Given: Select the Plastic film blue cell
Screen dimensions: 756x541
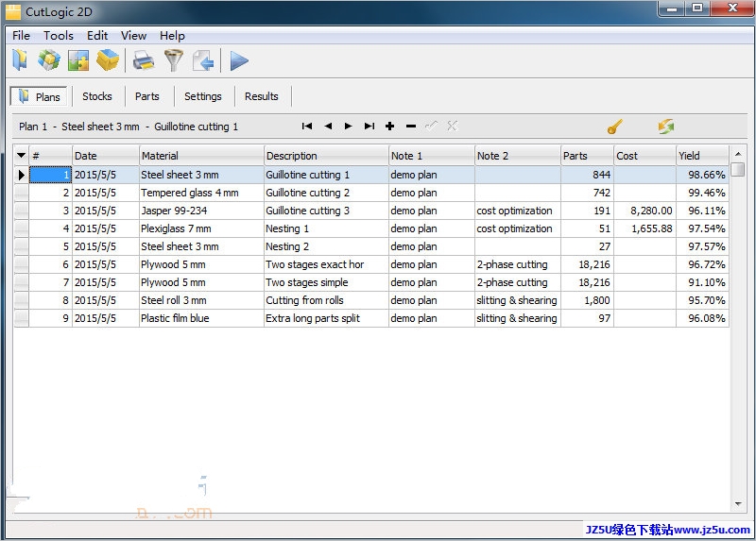Looking at the screenshot, I should [201, 318].
